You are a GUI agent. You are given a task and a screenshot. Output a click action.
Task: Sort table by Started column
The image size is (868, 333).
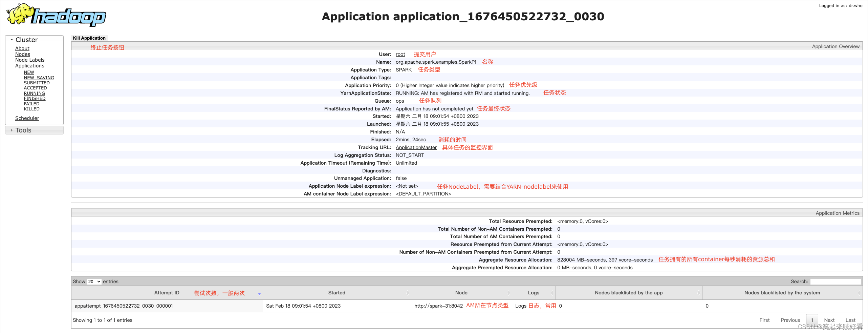point(337,293)
